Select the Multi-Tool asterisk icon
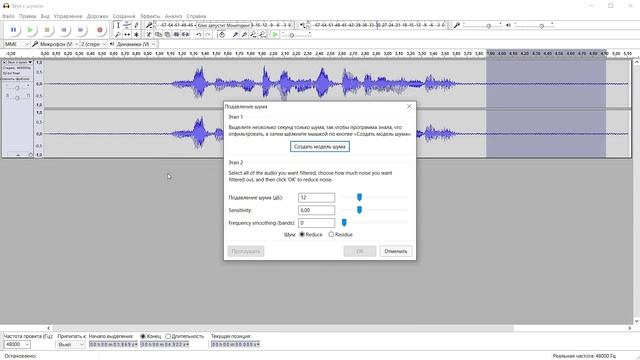The image size is (640, 360). (x=136, y=35)
